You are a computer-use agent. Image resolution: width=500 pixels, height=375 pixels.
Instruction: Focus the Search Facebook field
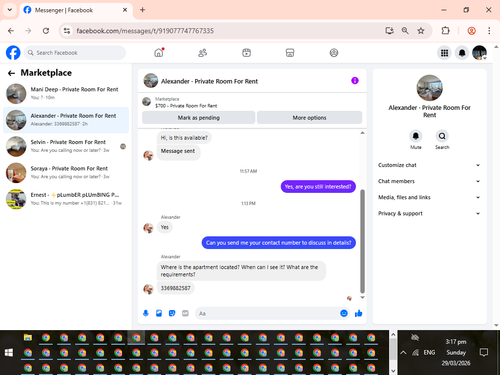pos(75,53)
